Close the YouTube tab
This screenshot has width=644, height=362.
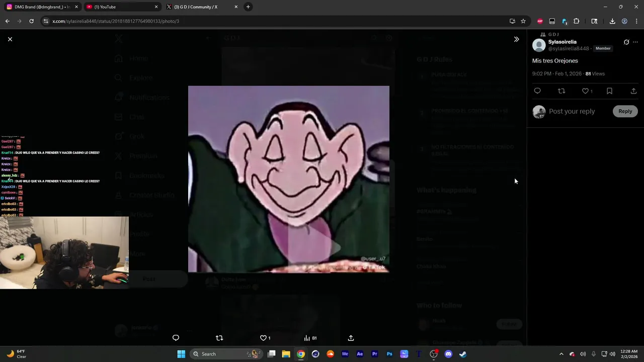[156, 7]
